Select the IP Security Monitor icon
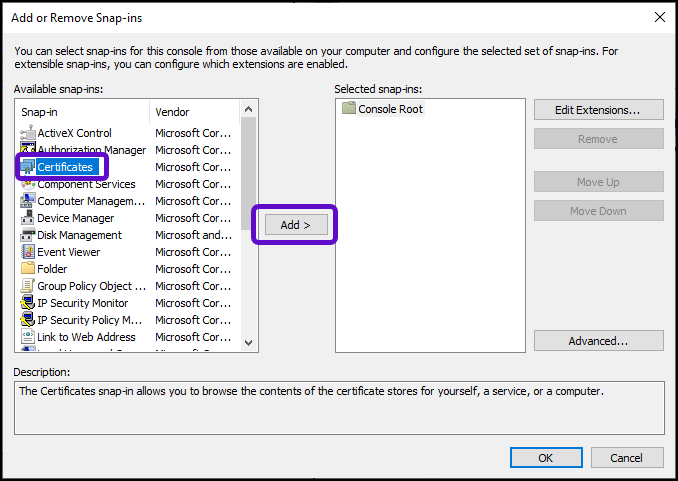 point(29,303)
